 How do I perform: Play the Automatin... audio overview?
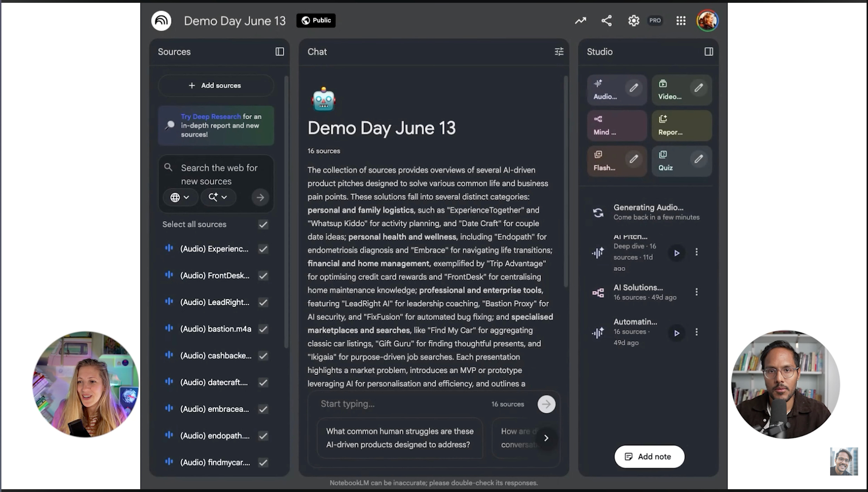point(677,333)
